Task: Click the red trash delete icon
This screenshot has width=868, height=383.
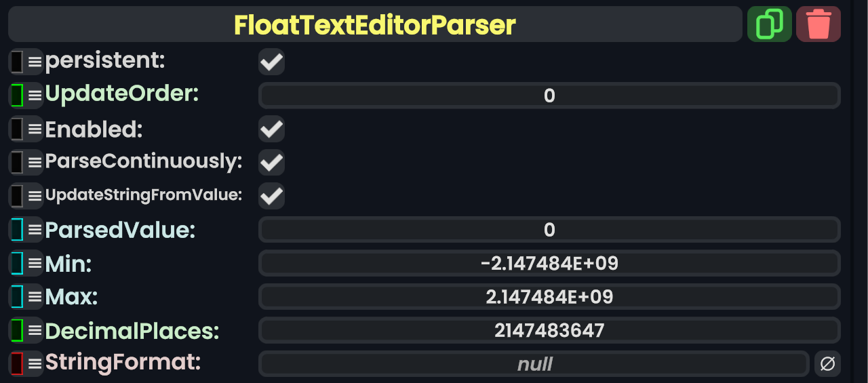Action: pyautogui.click(x=818, y=24)
